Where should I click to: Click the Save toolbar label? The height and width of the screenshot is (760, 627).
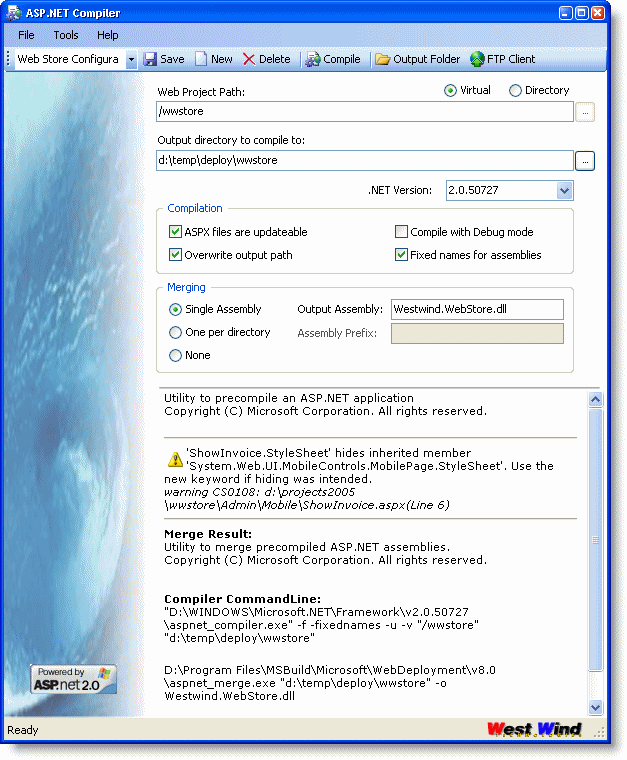tap(172, 59)
